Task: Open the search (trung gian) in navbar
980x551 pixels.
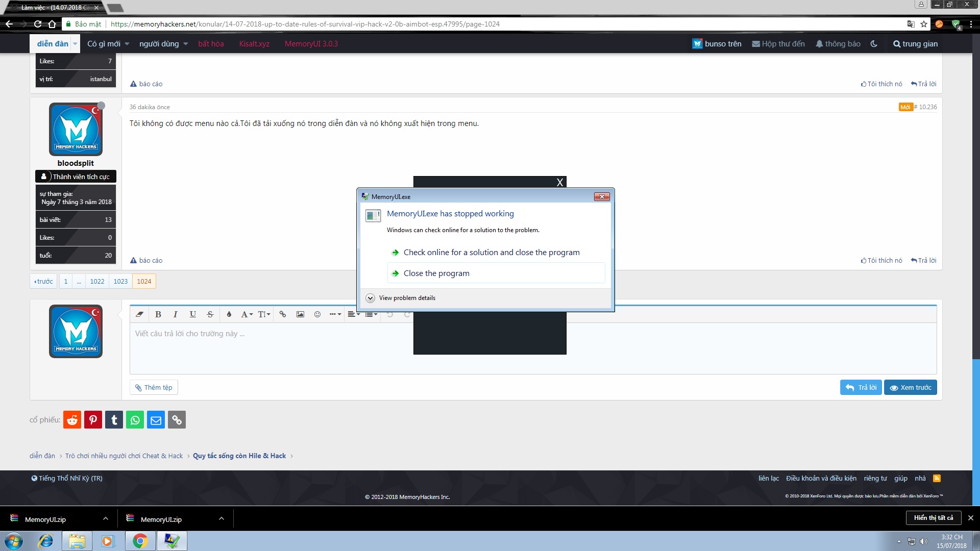Action: click(915, 44)
